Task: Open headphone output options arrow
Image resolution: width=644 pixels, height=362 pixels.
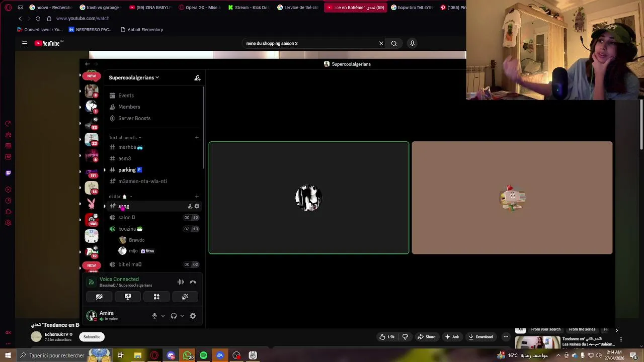Action: click(x=182, y=316)
